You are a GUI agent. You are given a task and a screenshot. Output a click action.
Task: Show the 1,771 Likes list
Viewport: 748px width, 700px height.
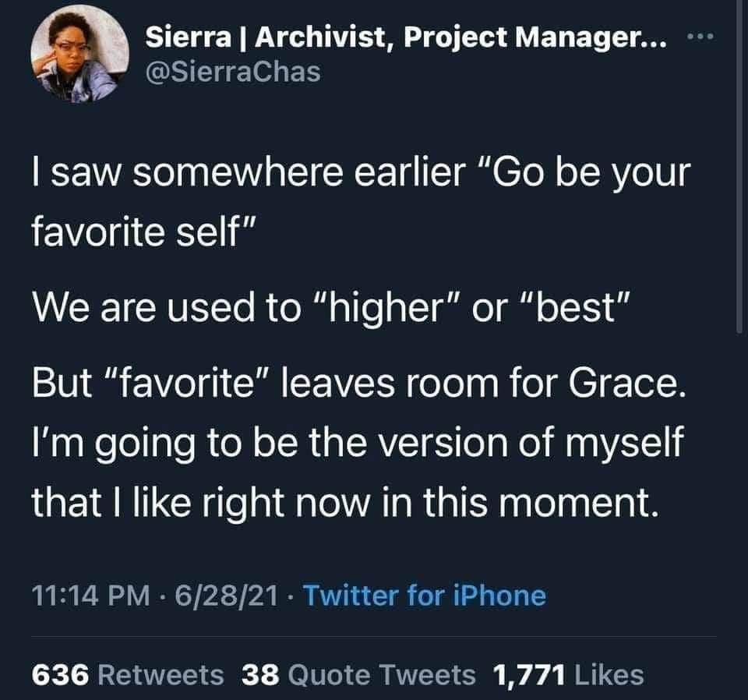click(x=567, y=674)
